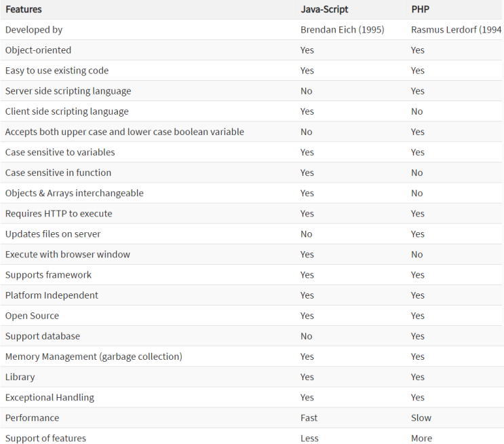Image resolution: width=504 pixels, height=444 pixels.
Task: Click Requires HTTP to execute label
Action: [58, 213]
